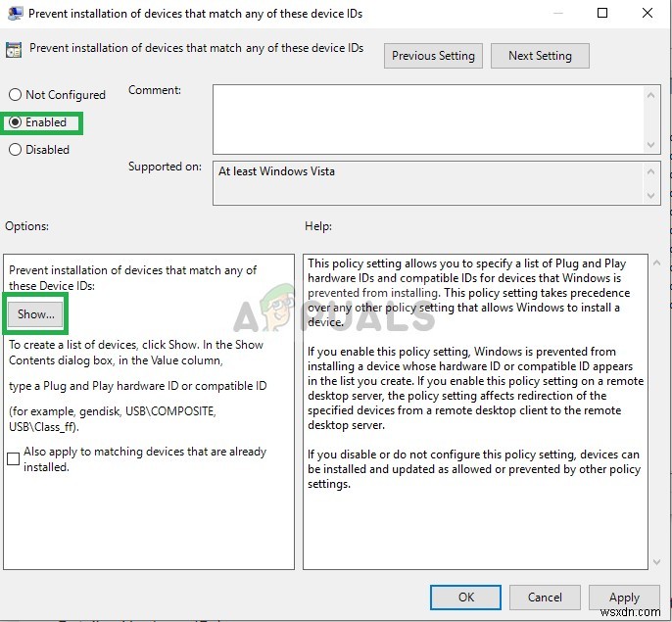Go to Previous Setting

433,56
